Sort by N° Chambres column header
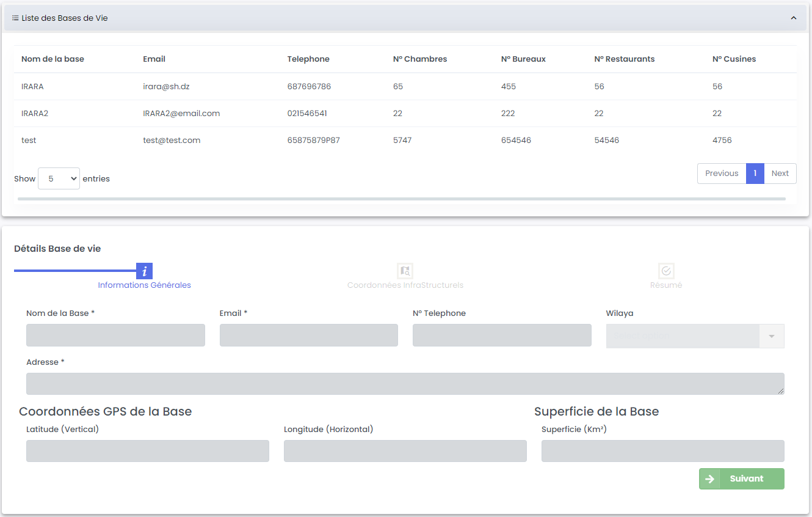 click(x=420, y=59)
